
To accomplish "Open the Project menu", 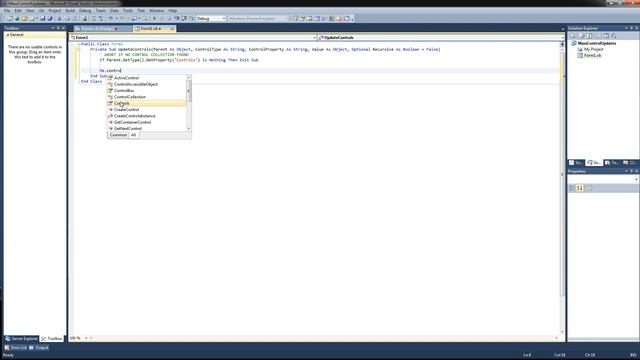I will coord(55,11).
